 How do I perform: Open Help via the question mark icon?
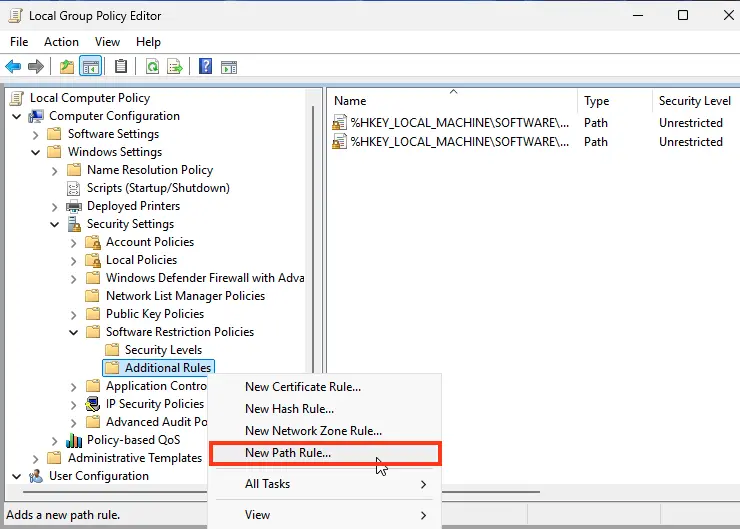[205, 67]
